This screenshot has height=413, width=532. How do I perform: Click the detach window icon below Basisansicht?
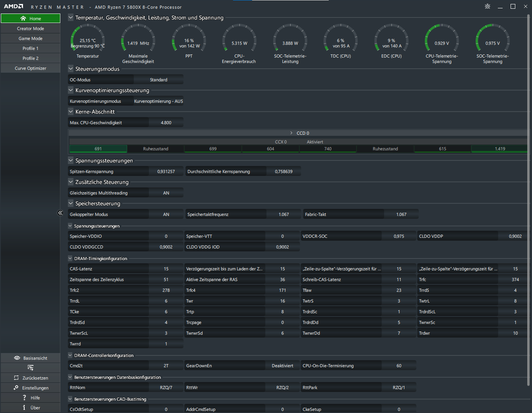pyautogui.click(x=31, y=368)
